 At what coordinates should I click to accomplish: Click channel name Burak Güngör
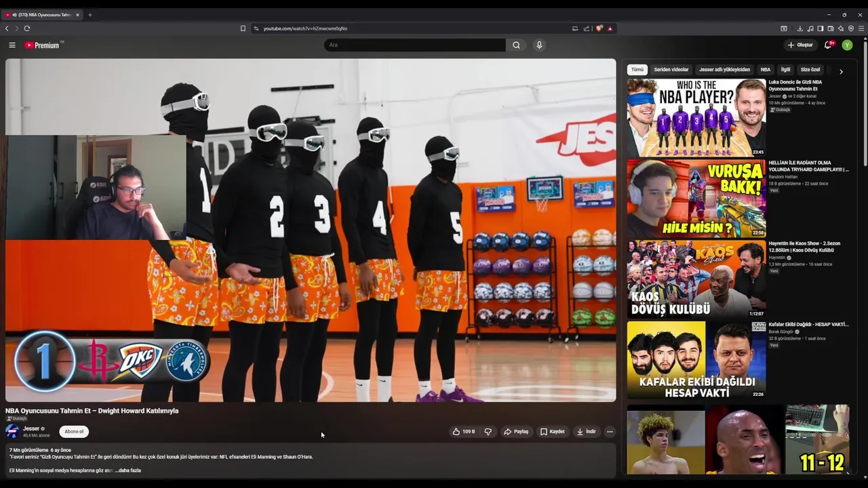point(781,332)
